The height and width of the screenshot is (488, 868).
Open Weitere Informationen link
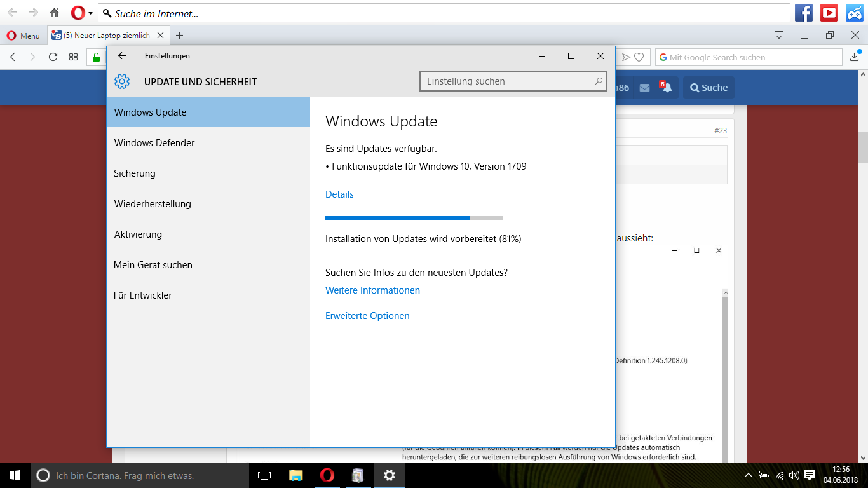point(372,290)
